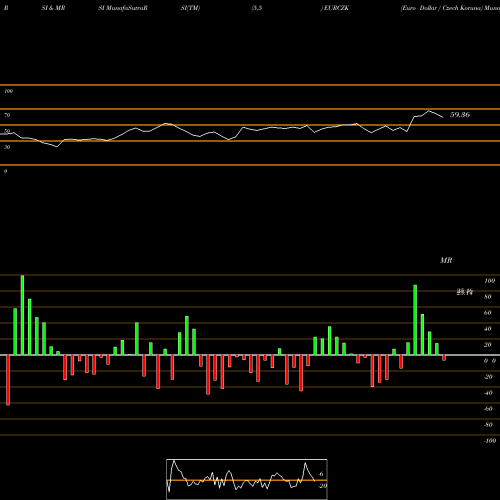Click the RSI line peak near 59.36

pos(429,111)
